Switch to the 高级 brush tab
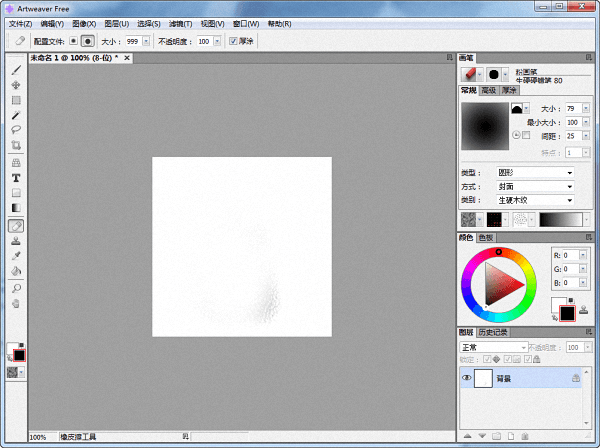600x448 pixels. pyautogui.click(x=488, y=90)
